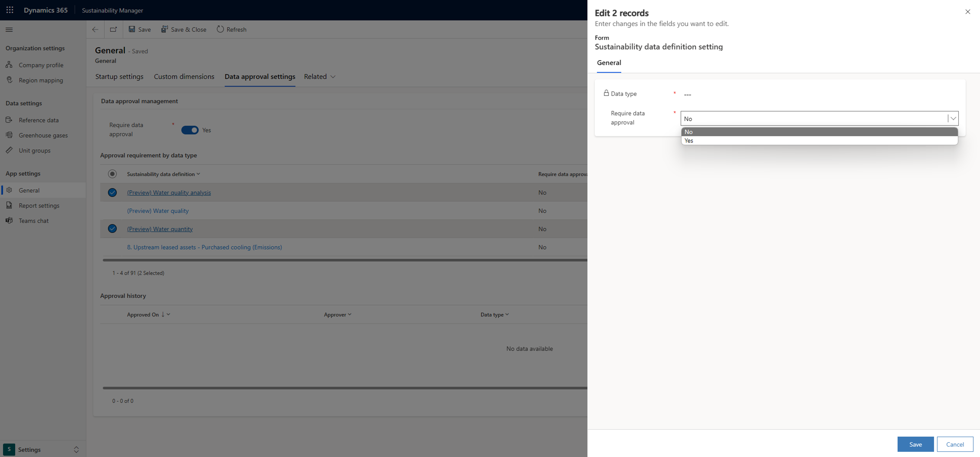Click the 'No data available' message

click(x=530, y=349)
